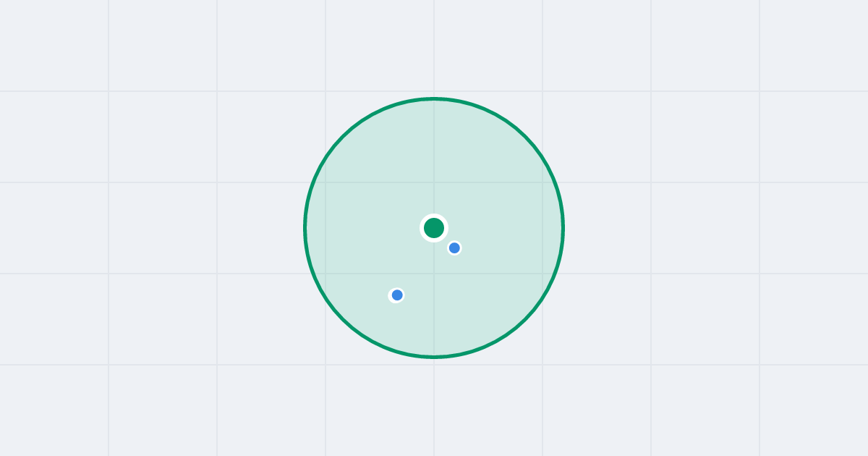The height and width of the screenshot is (456, 868).
Task: Click the green circle outline at its bottommost point
Action: coord(434,357)
